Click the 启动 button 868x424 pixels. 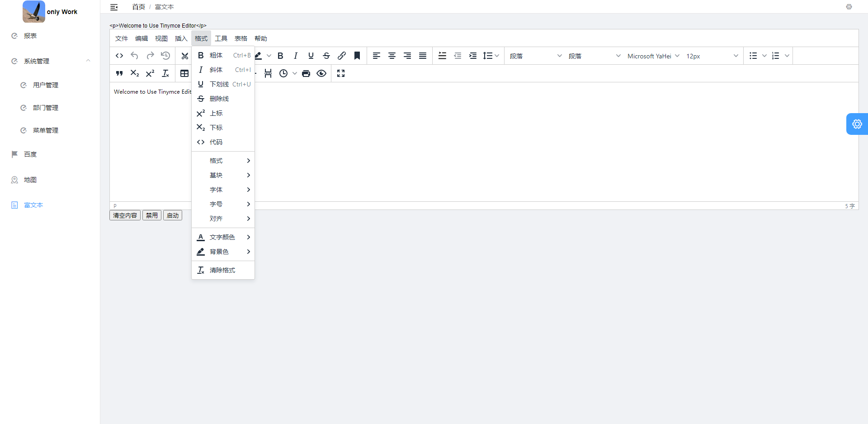(173, 215)
